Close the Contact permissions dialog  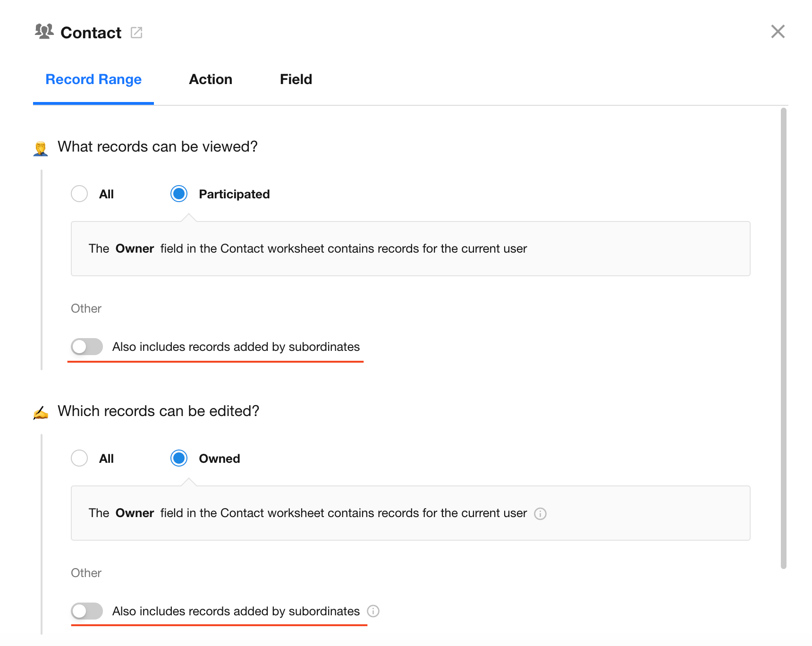click(x=778, y=32)
